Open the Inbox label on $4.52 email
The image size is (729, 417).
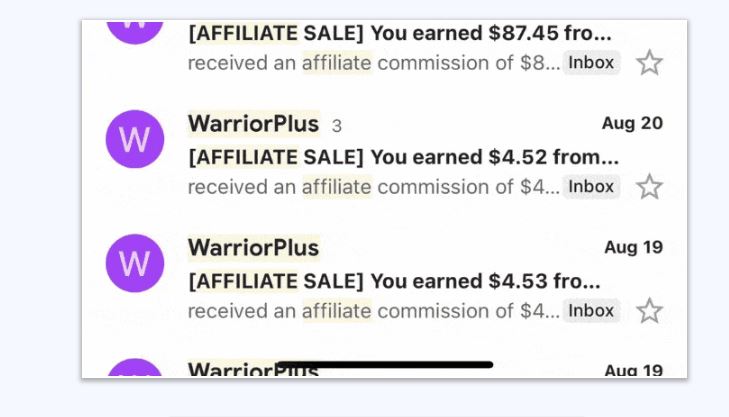[x=591, y=187]
